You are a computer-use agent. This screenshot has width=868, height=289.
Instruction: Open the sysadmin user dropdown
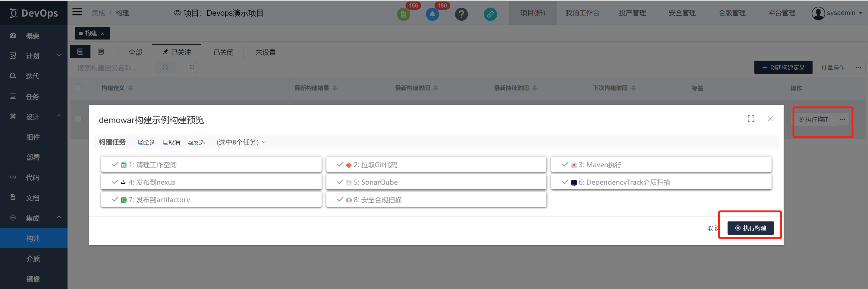pyautogui.click(x=860, y=13)
